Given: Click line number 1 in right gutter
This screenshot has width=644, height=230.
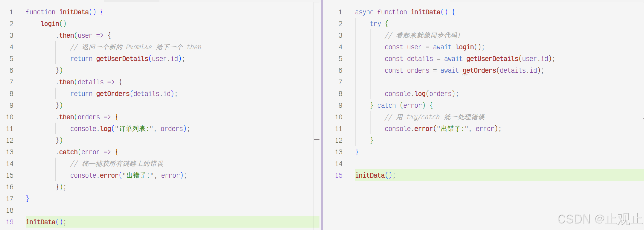Looking at the screenshot, I should coord(340,12).
